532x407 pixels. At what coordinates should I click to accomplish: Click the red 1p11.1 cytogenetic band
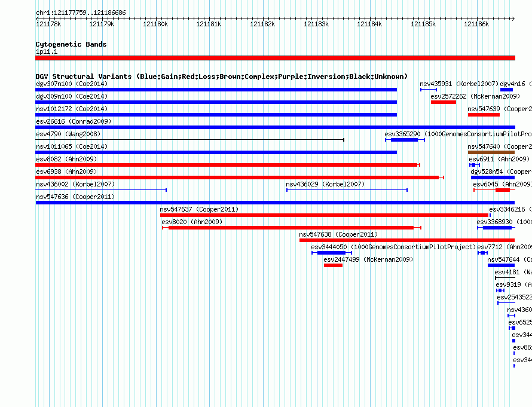point(275,58)
